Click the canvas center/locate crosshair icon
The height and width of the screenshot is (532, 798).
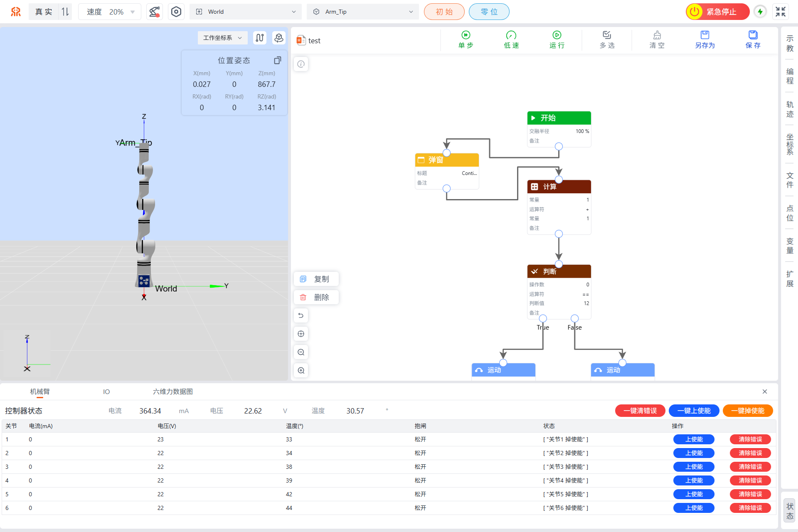tap(301, 334)
